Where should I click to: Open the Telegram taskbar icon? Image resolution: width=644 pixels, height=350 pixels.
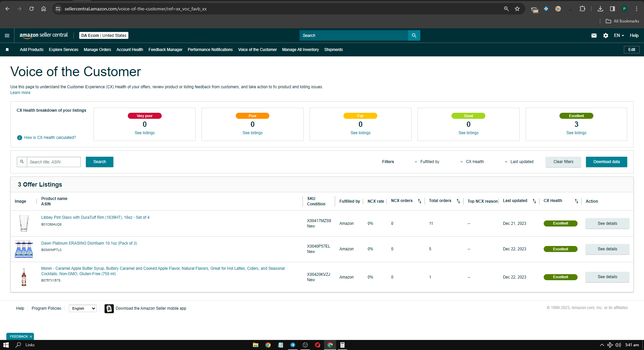coord(293,345)
